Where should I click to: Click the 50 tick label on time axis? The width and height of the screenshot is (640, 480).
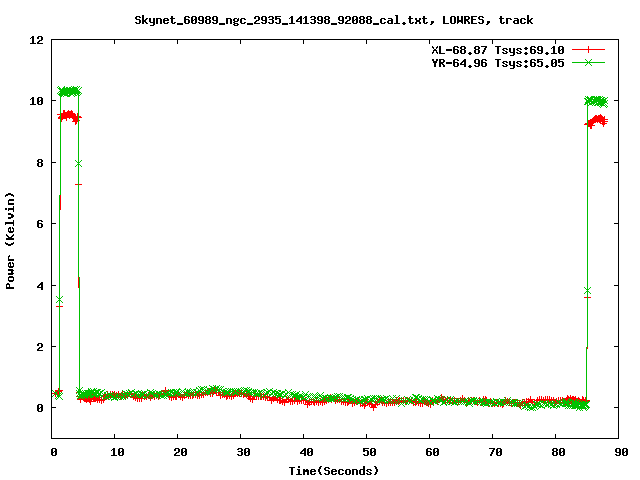click(368, 452)
